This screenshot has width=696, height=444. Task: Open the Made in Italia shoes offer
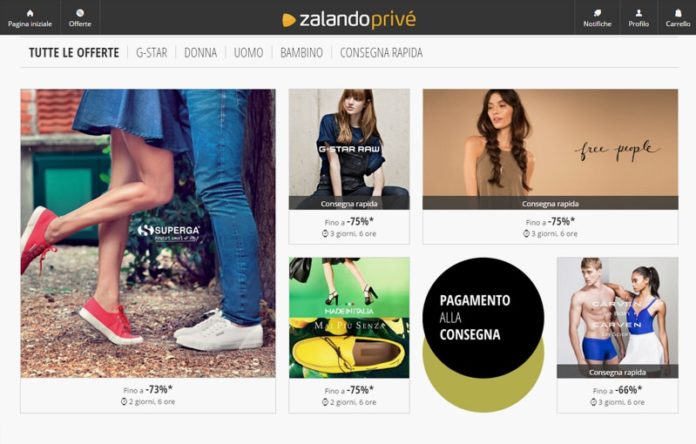click(x=349, y=317)
